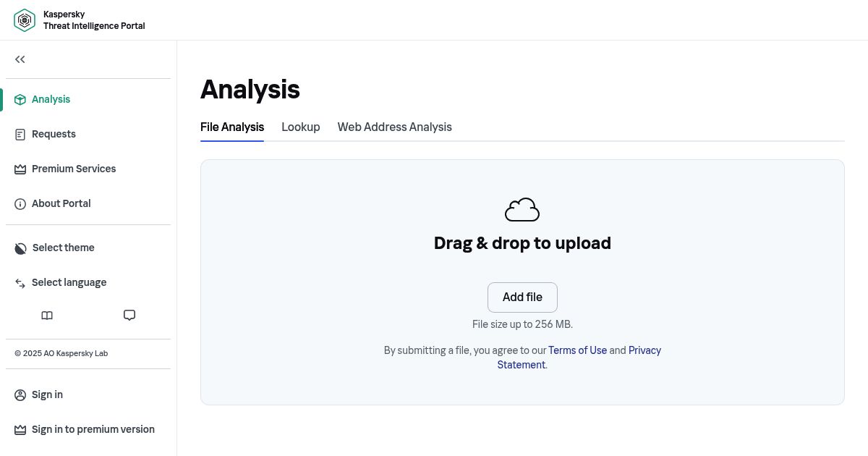Click the feedback speech bubble icon
Screen dimensions: 868x456
click(x=129, y=316)
